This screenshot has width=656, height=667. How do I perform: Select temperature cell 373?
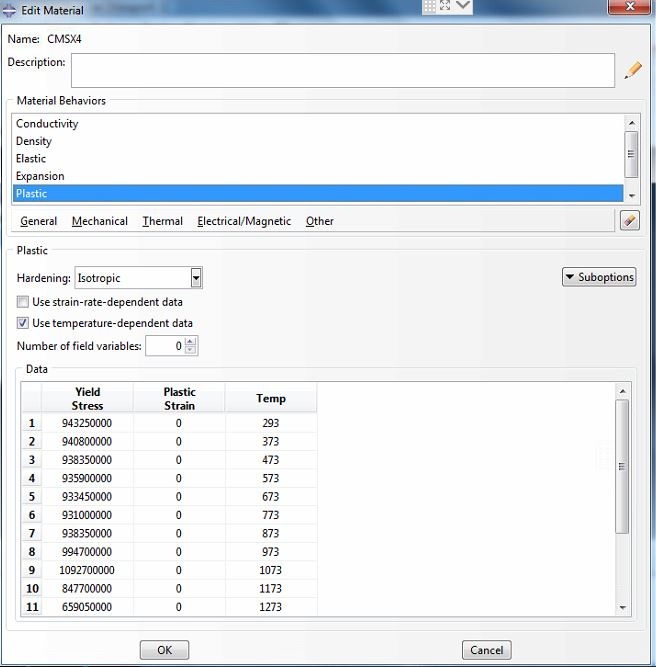(x=271, y=442)
